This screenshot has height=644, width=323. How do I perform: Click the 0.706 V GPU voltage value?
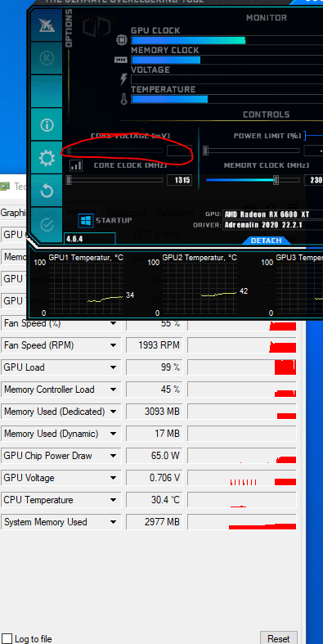[x=155, y=479]
